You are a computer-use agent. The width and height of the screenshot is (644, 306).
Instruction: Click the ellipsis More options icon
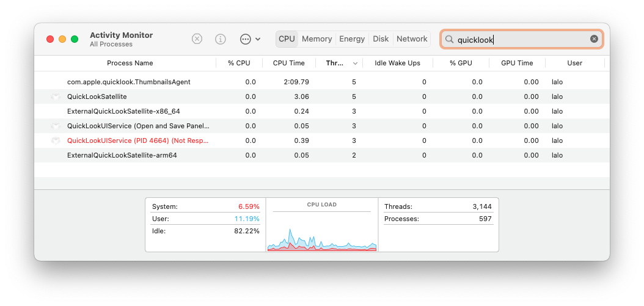click(x=246, y=39)
